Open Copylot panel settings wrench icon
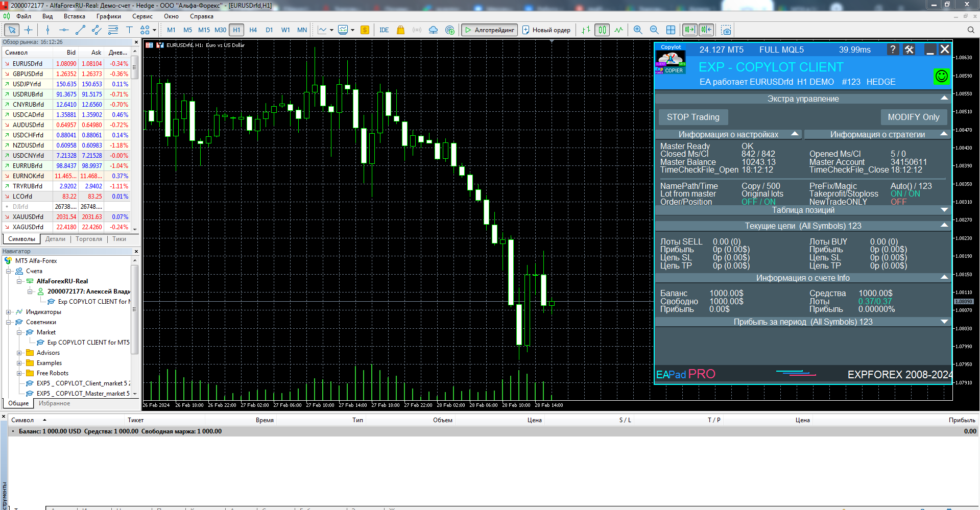980x510 pixels. coord(909,50)
